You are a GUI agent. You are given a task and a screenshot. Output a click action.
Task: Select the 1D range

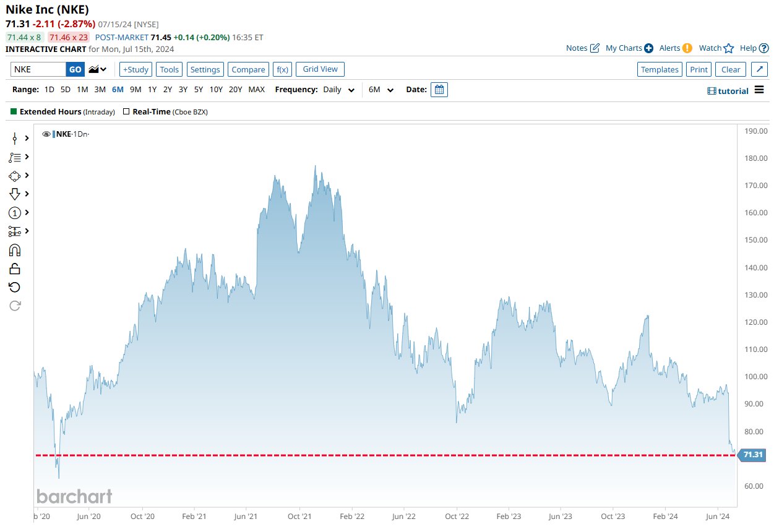click(49, 90)
